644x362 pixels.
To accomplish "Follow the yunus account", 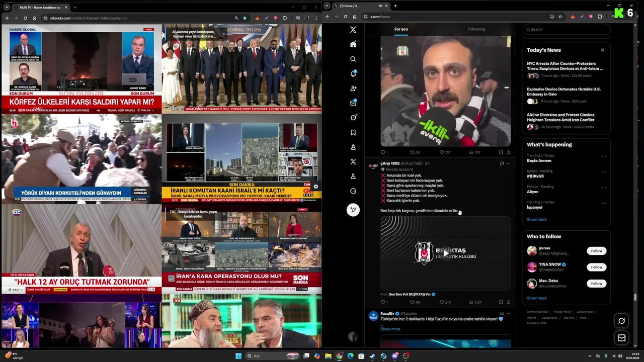I will coord(597,251).
